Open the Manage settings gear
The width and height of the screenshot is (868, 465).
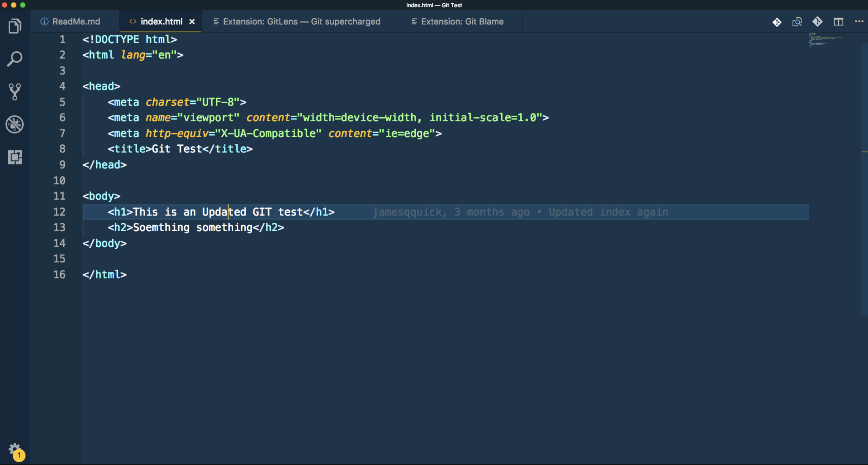pyautogui.click(x=15, y=448)
